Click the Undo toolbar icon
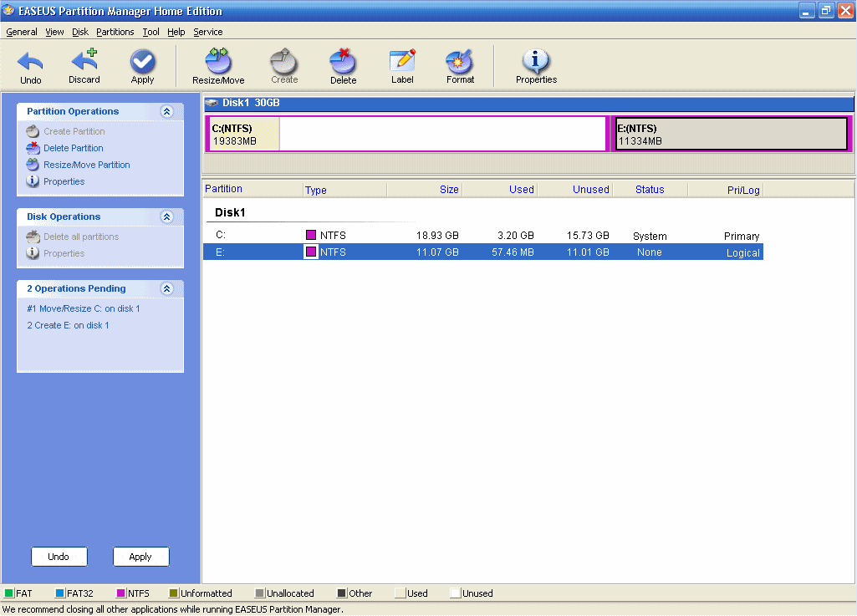The image size is (857, 616). pyautogui.click(x=31, y=62)
